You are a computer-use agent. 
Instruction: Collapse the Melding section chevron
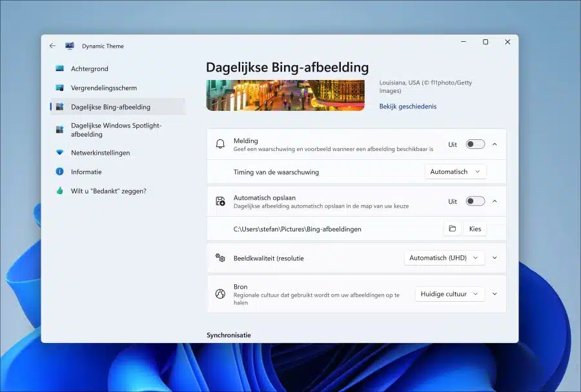click(x=494, y=144)
